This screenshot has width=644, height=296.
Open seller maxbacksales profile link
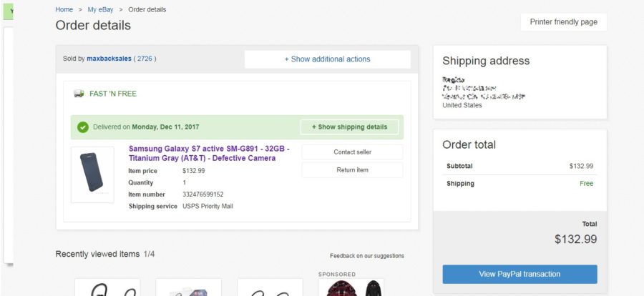(x=109, y=59)
